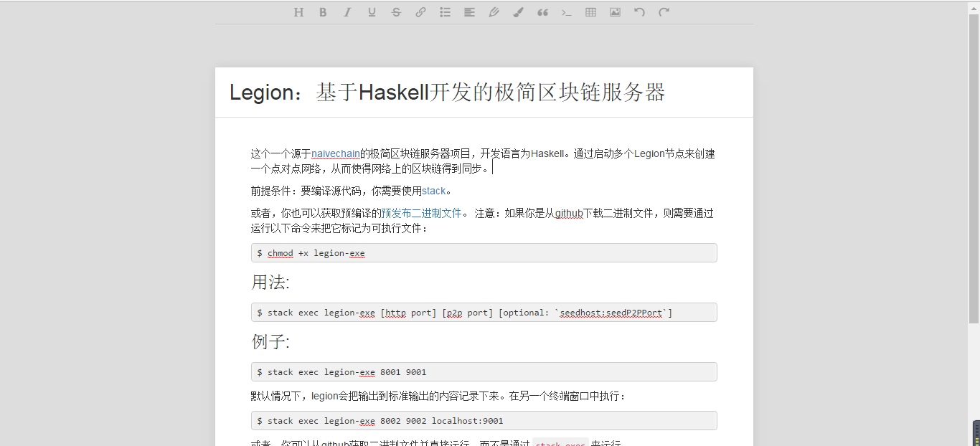This screenshot has height=446, width=980.
Task: Click the 例子: heading
Action: click(x=270, y=342)
